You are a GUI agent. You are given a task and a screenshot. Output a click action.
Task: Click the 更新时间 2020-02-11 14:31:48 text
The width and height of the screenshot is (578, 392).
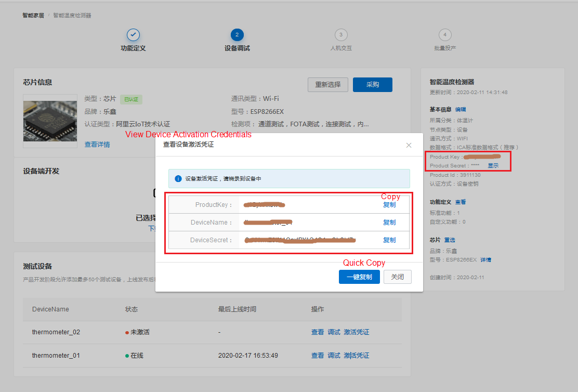tap(468, 93)
